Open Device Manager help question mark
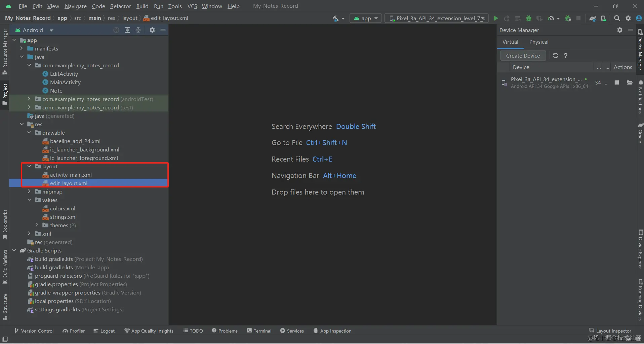Screen dimensions: 644x344 [566, 56]
